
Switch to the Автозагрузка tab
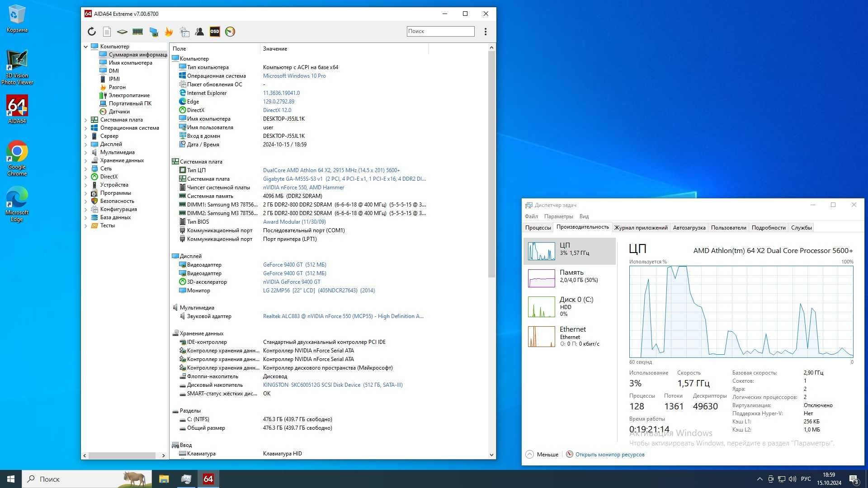[689, 228]
